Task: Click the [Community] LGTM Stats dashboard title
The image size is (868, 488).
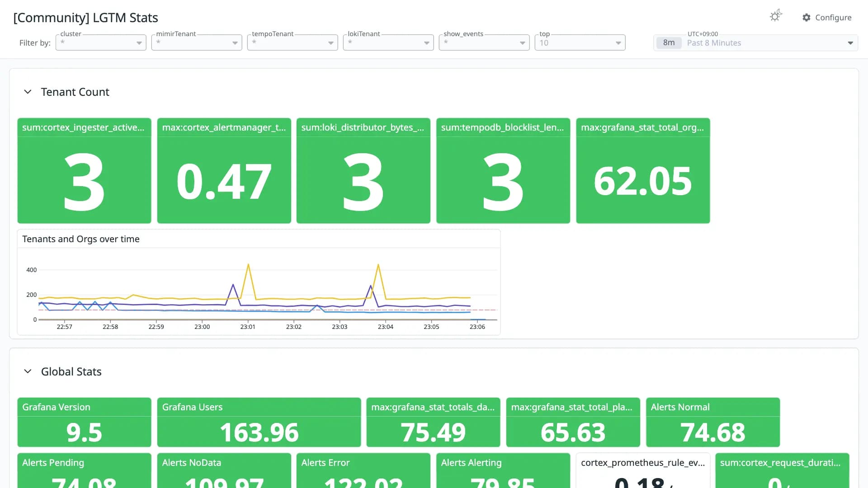Action: pyautogui.click(x=85, y=18)
